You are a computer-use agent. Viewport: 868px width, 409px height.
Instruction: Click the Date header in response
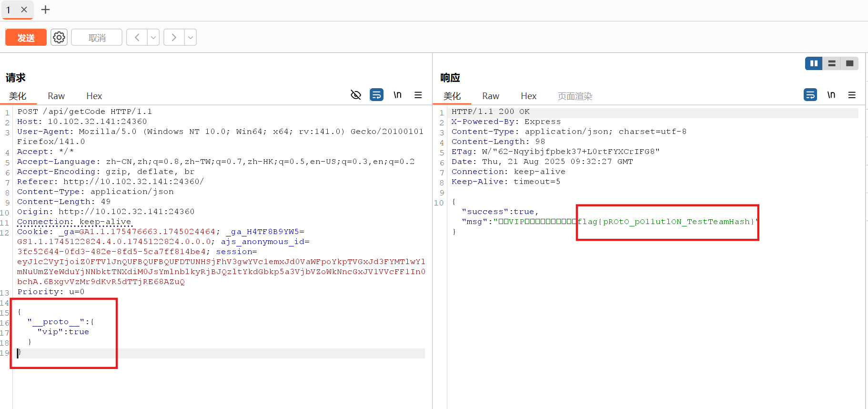pos(542,162)
